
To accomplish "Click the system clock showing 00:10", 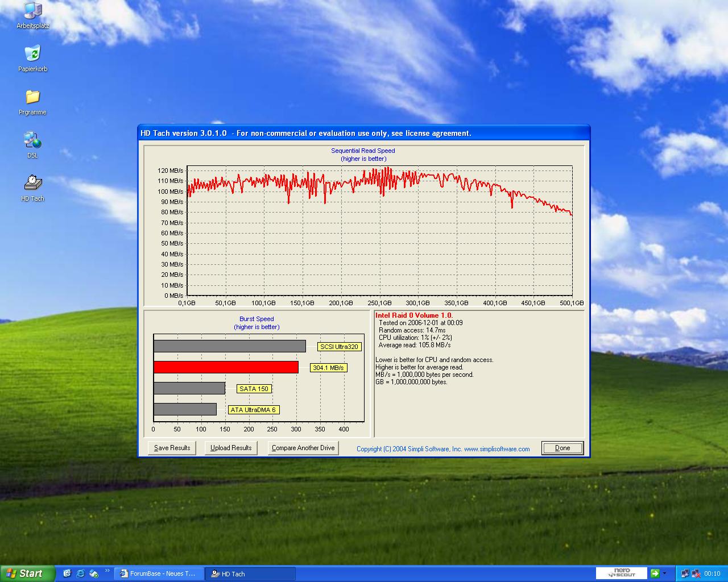I will click(712, 573).
